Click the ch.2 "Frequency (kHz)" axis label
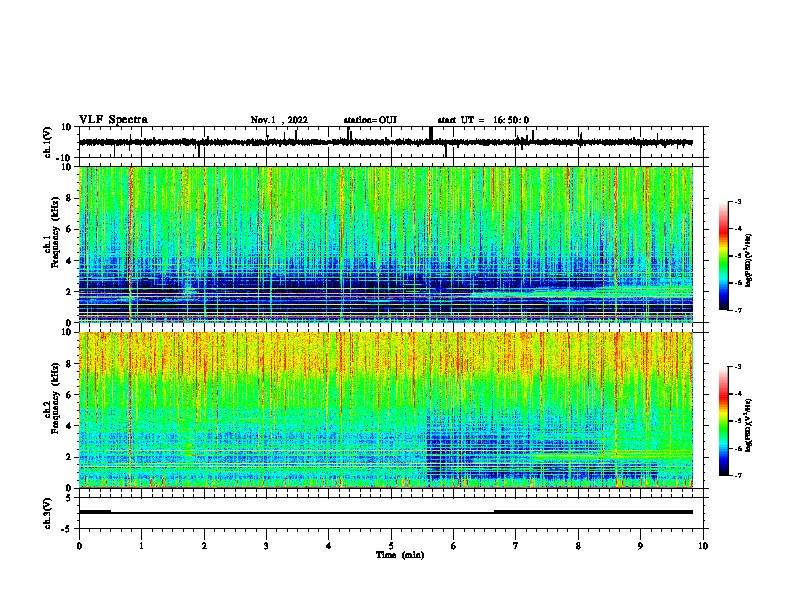Screen dimensions: 792x612 (x=55, y=398)
